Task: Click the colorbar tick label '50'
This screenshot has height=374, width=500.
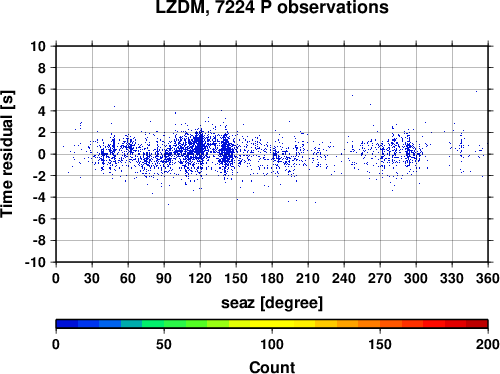Action: 164,344
